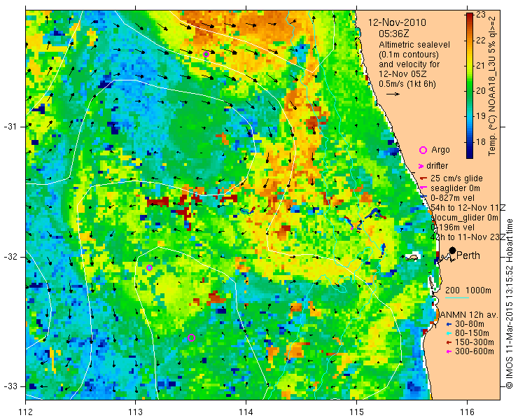Click the white Rottnest Island shape west of Perth

click(412, 257)
